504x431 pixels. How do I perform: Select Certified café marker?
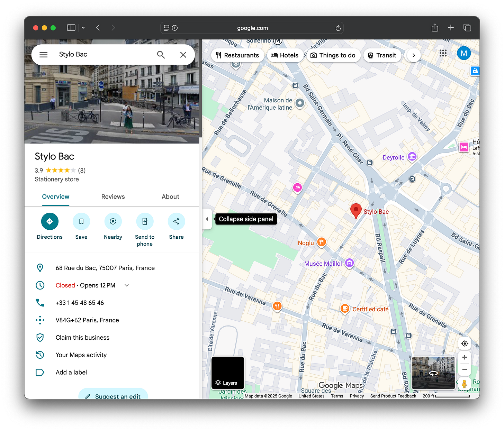pyautogui.click(x=344, y=309)
